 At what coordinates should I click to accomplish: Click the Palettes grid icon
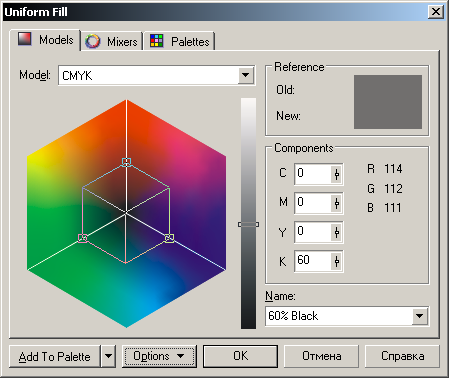click(x=156, y=41)
